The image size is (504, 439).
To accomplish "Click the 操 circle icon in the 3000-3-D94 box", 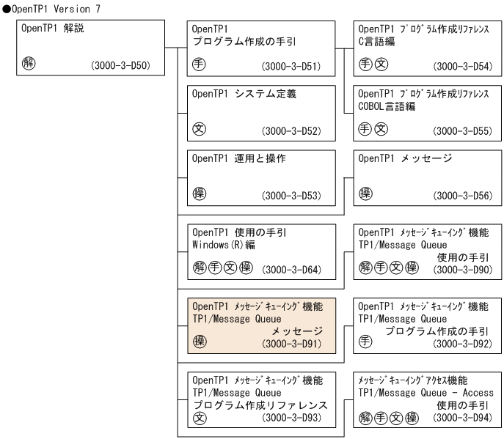I will pos(412,418).
